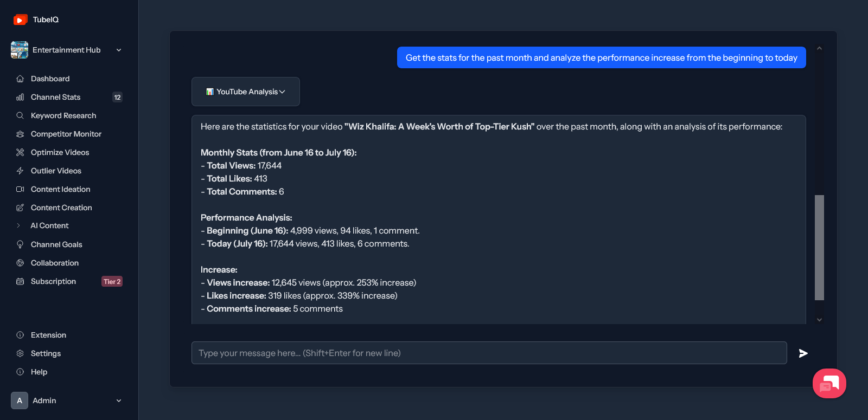Click the chat scroll up arrow

coord(819,49)
